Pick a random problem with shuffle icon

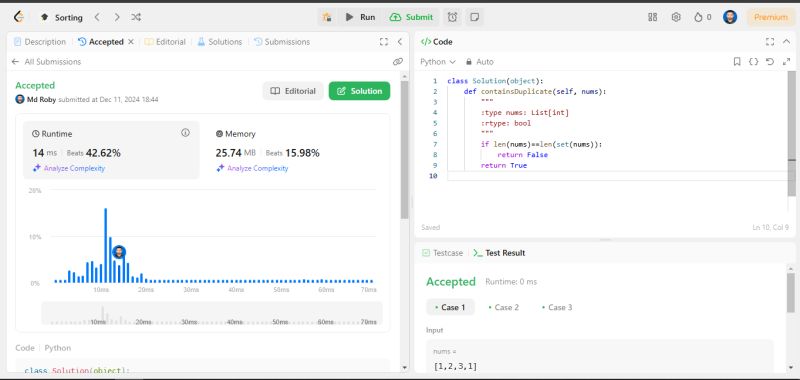[136, 17]
